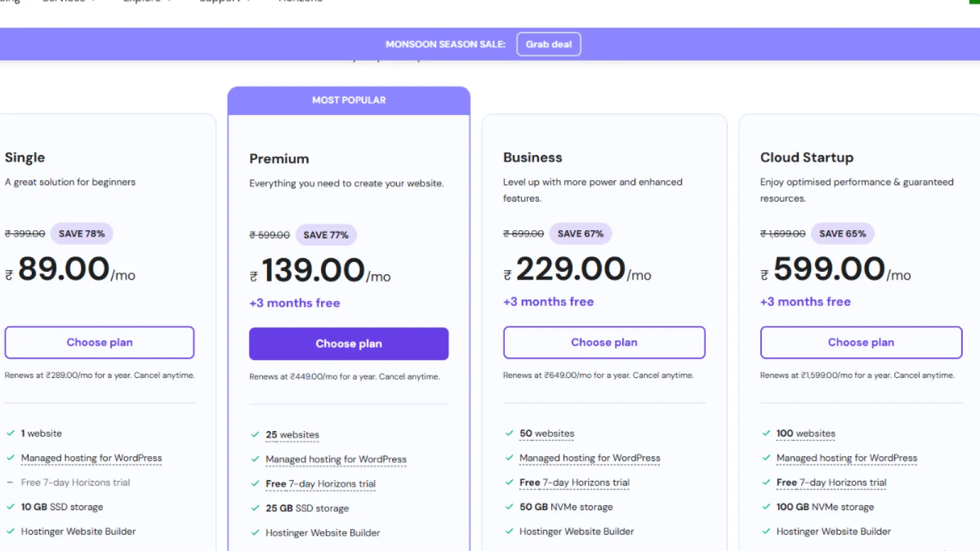Choose the Cloud Startup plan

click(x=861, y=342)
